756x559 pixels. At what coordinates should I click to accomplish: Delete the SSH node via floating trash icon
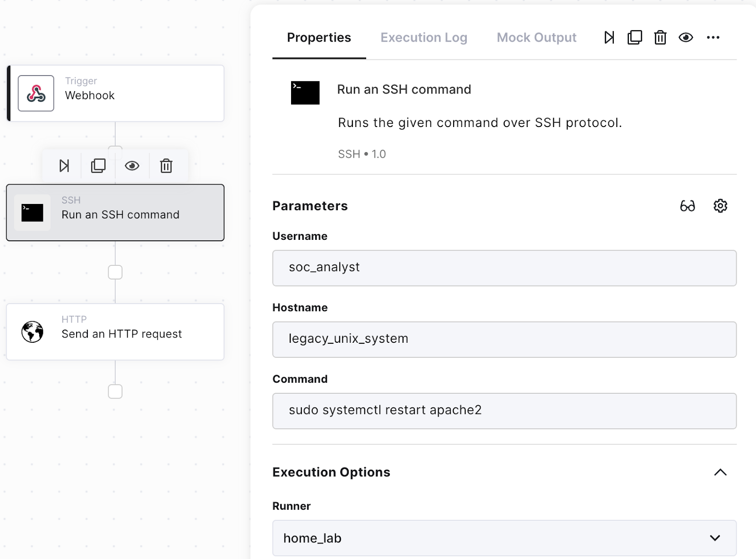(x=166, y=166)
